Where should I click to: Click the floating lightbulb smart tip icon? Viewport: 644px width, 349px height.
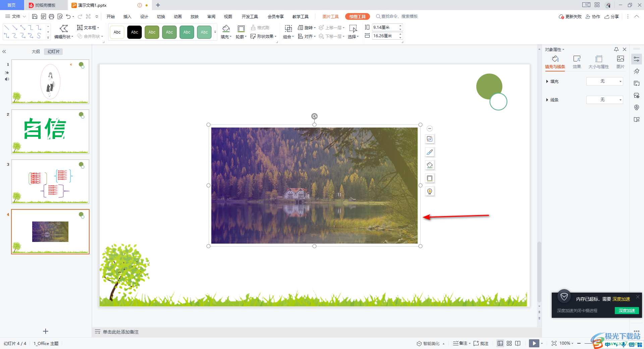(430, 191)
